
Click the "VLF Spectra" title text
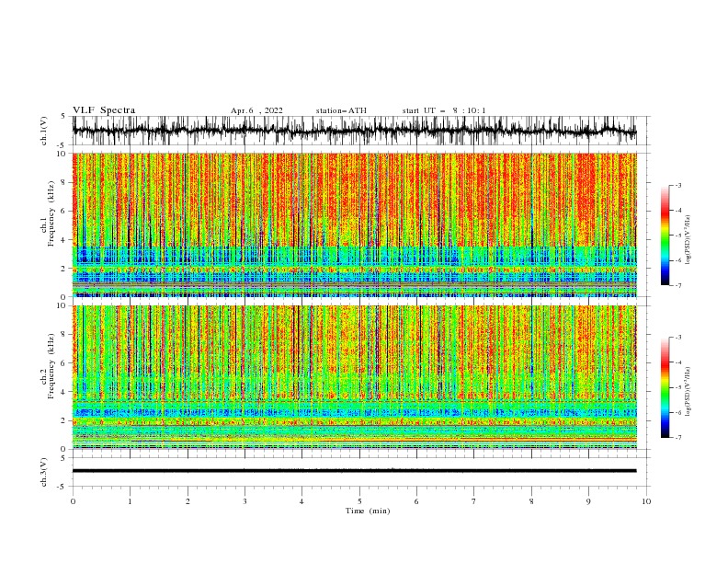click(104, 110)
